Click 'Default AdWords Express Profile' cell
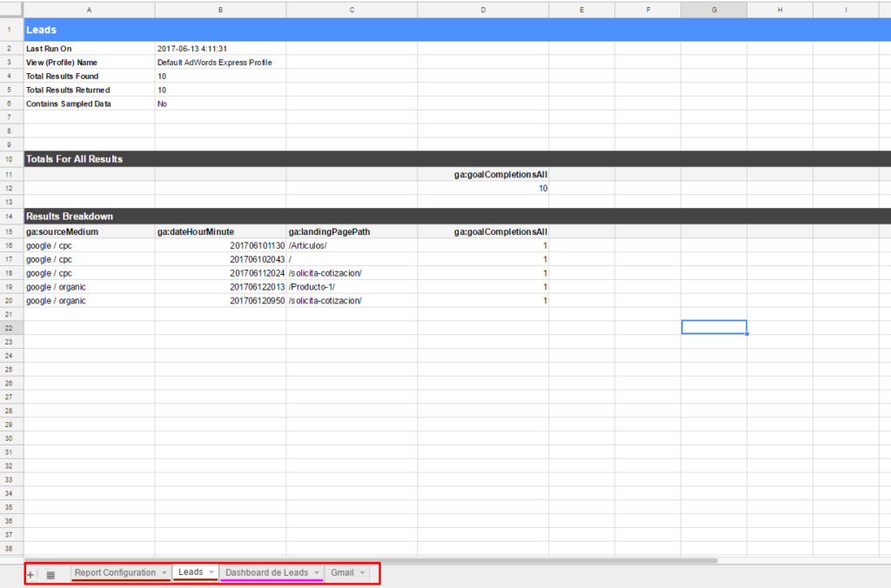 click(x=220, y=63)
